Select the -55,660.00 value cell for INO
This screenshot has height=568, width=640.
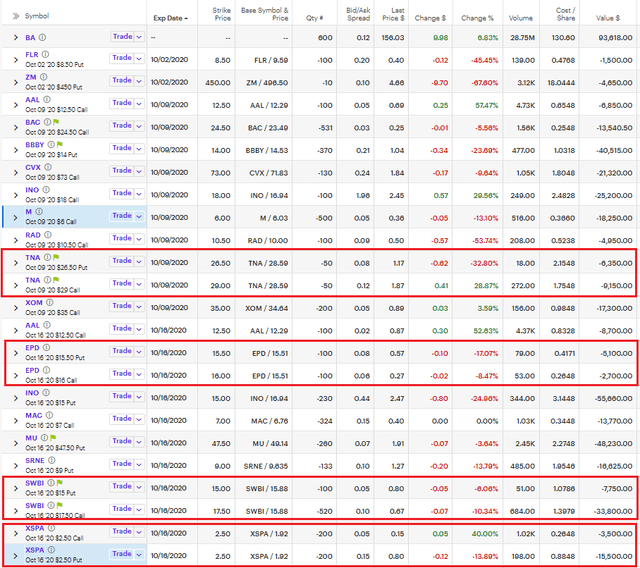[614, 399]
